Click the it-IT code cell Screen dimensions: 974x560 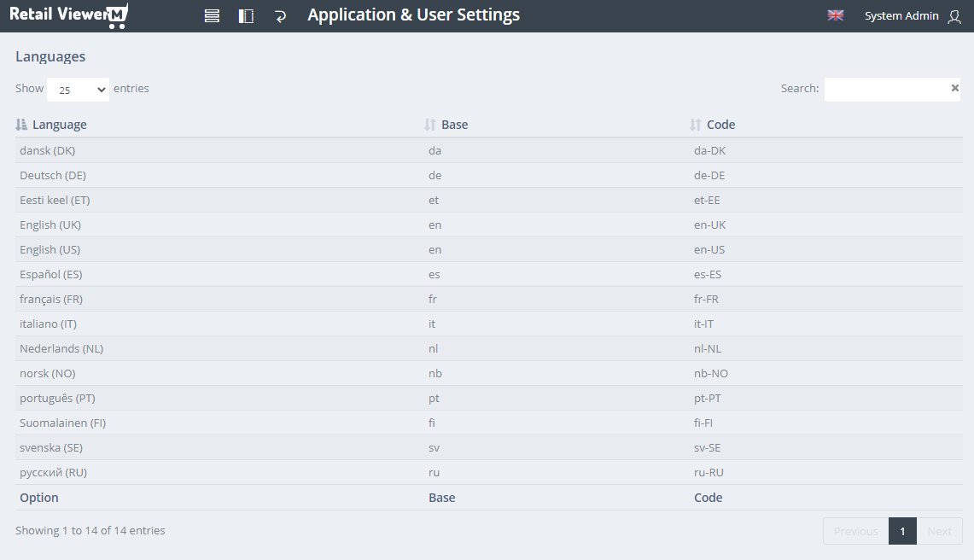[703, 324]
